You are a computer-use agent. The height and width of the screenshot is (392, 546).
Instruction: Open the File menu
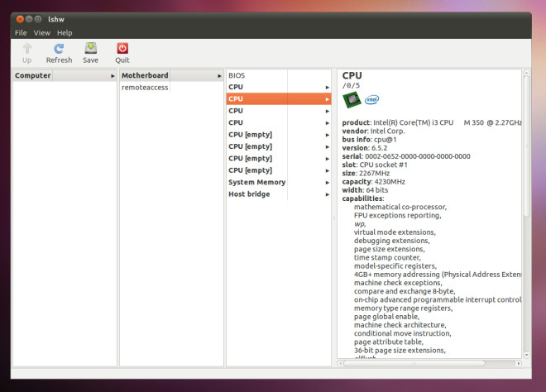(21, 33)
